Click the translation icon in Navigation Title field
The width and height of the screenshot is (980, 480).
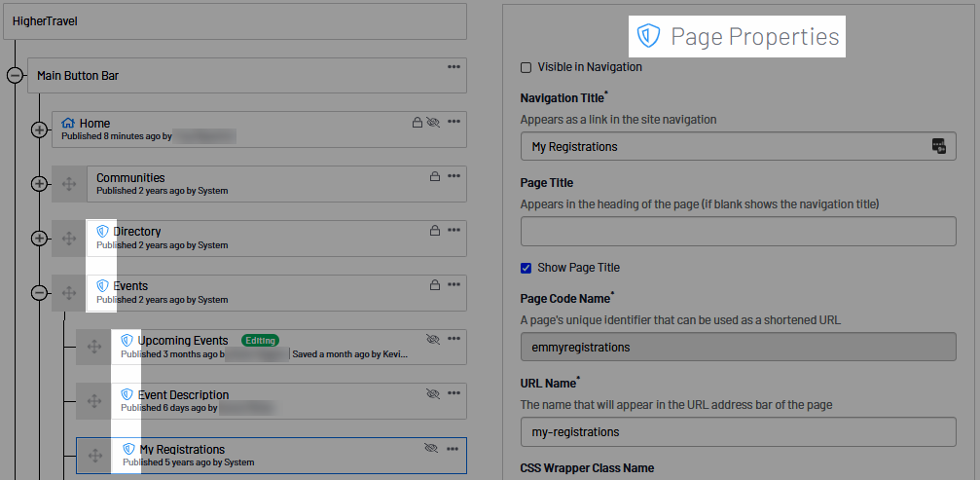pos(939,146)
